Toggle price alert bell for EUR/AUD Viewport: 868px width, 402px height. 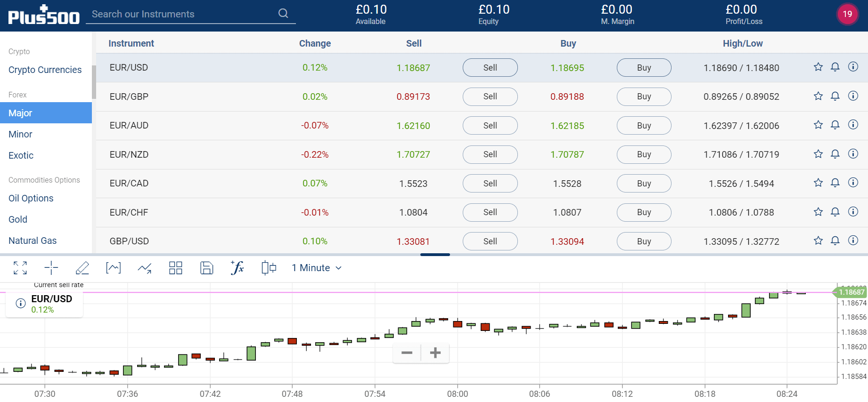835,125
